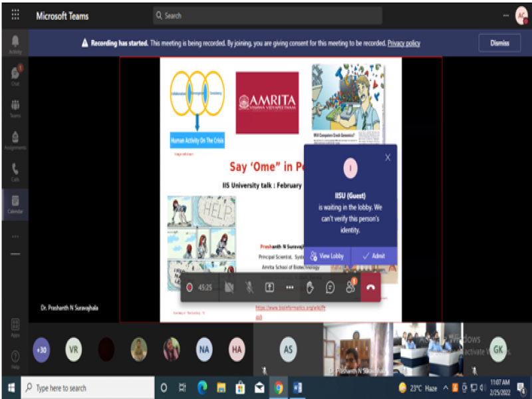Open Chat from the left sidebar
Image resolution: width=532 pixels, height=399 pixels.
[x=15, y=76]
